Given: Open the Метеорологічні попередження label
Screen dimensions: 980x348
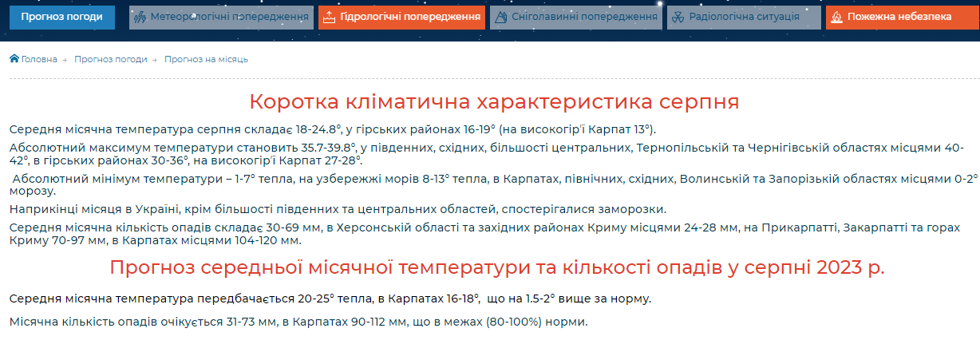Looking at the screenshot, I should coord(230,17).
